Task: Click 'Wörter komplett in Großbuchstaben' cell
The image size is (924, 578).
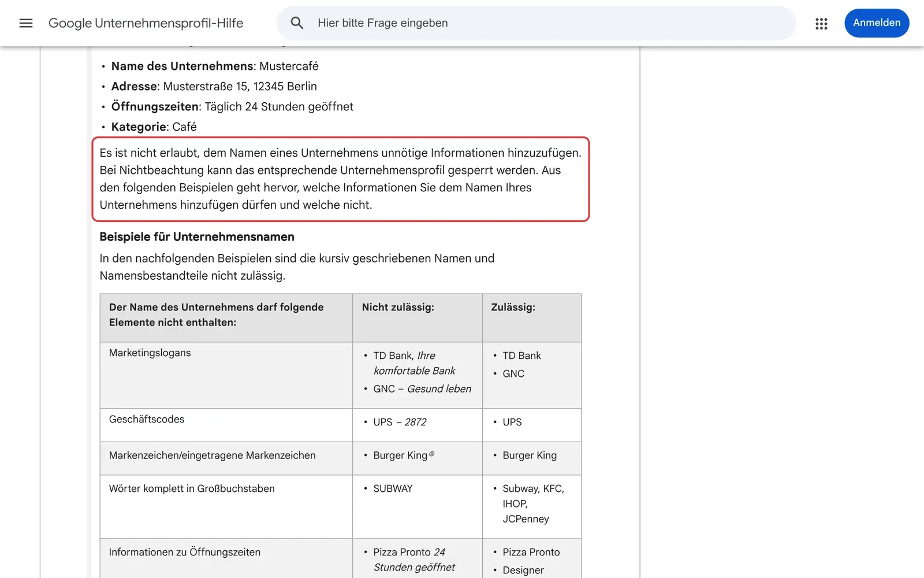Action: tap(226, 506)
